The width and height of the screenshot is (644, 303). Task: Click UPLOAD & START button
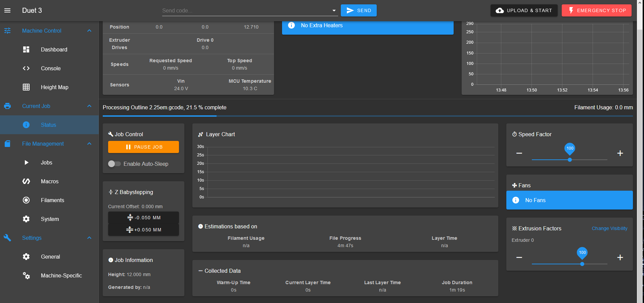(x=524, y=10)
